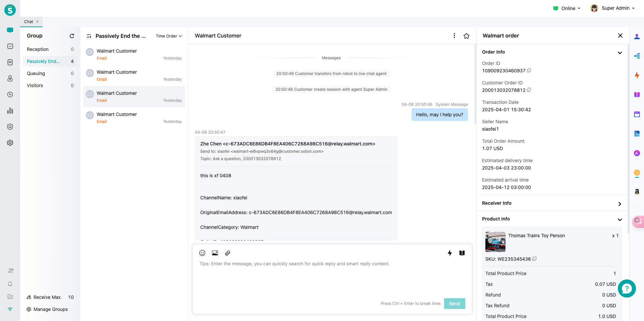
Task: Expand the Receiver Info section
Action: tap(620, 204)
